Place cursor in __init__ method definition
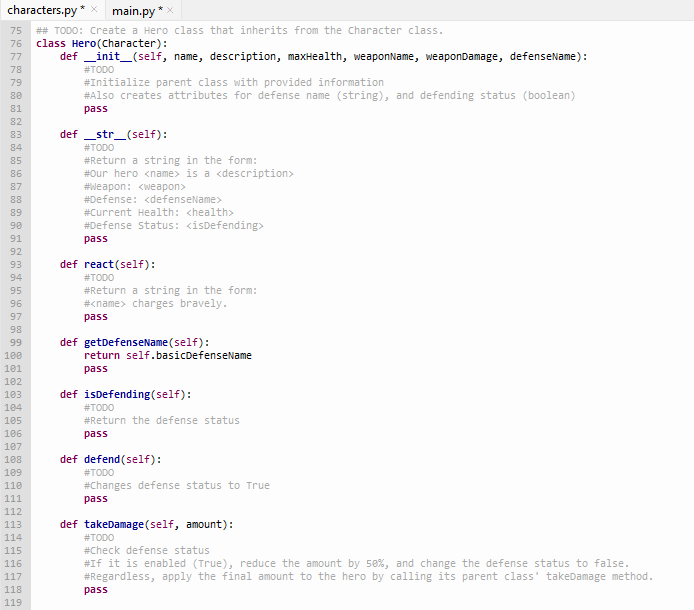The height and width of the screenshot is (610, 694). tap(324, 57)
